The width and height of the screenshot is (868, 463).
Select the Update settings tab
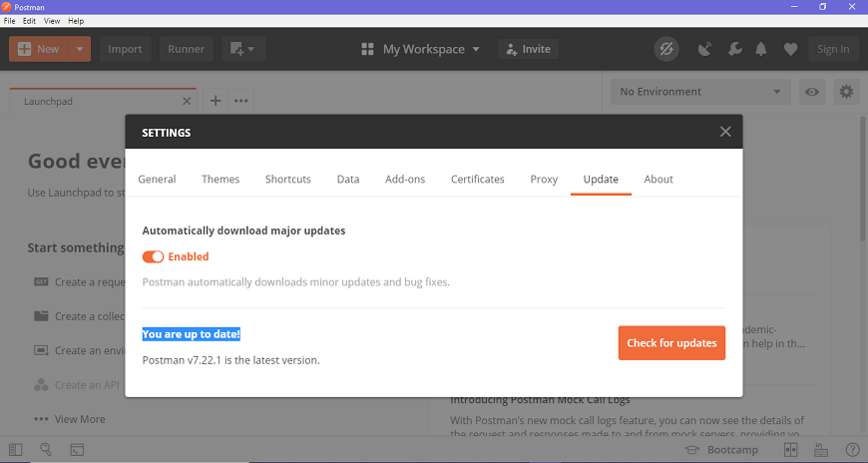pyautogui.click(x=601, y=179)
